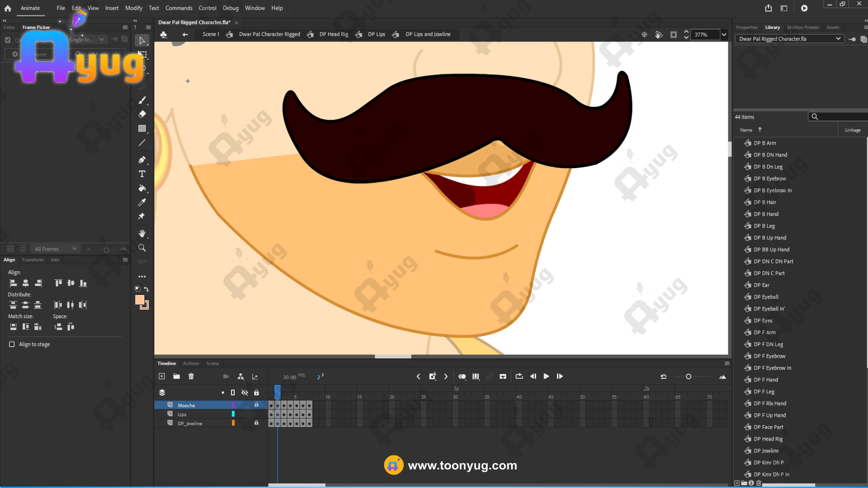Enable Onion Skin in timeline
The image size is (868, 488).
click(462, 376)
